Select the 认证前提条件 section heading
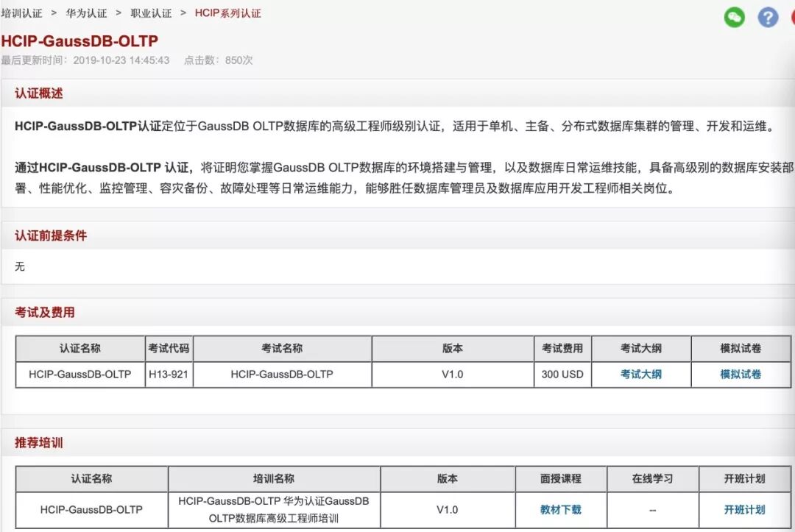Screen dimensions: 795x532 click(x=51, y=235)
